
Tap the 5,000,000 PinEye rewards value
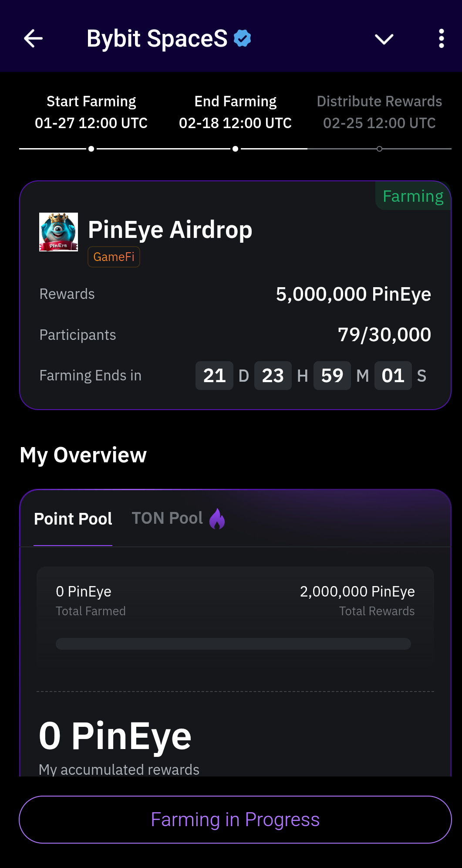pyautogui.click(x=353, y=294)
